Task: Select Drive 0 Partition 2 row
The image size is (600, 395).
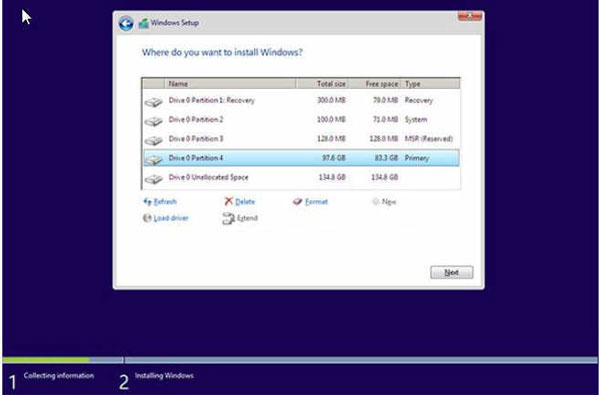Action: point(301,119)
